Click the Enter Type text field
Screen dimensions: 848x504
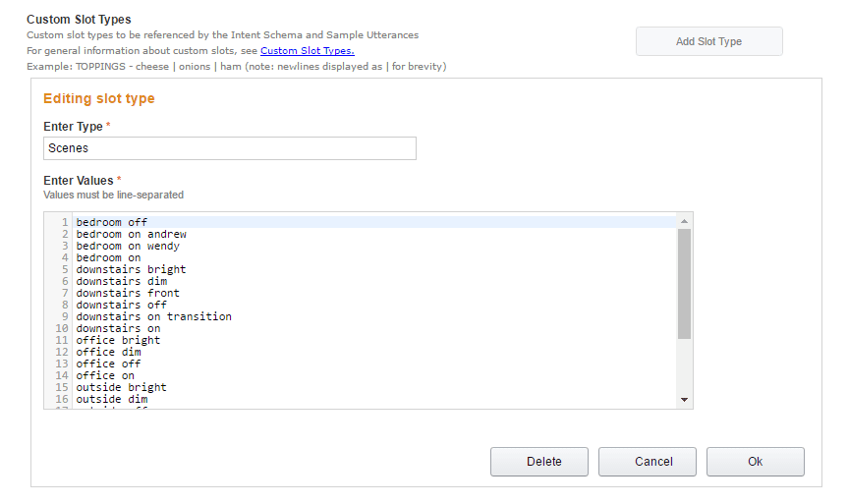pyautogui.click(x=230, y=148)
